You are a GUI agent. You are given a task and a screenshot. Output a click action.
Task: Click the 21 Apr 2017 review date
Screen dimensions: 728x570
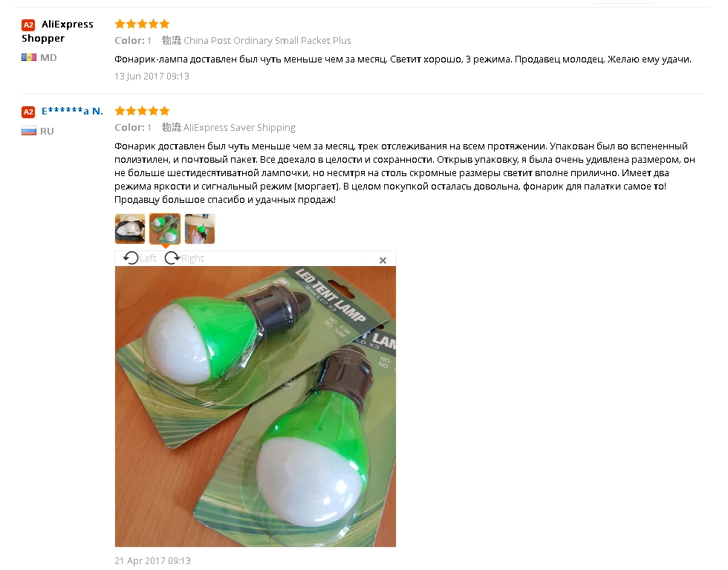[152, 560]
